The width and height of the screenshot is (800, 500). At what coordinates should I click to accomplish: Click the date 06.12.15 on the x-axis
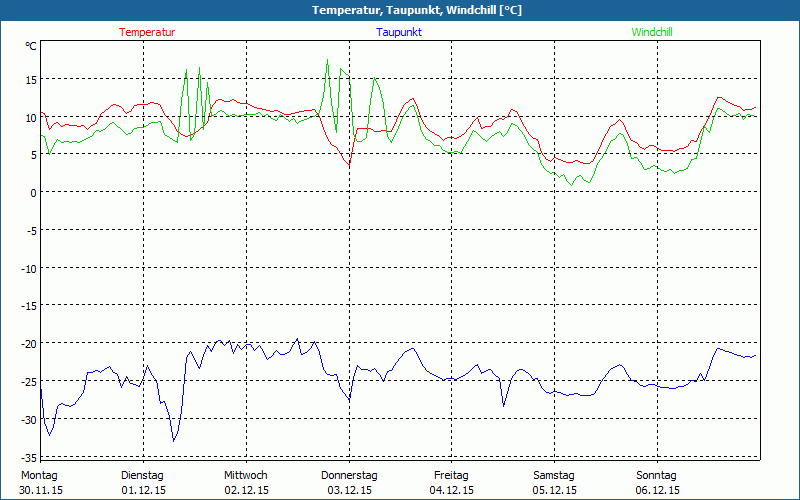pos(657,490)
